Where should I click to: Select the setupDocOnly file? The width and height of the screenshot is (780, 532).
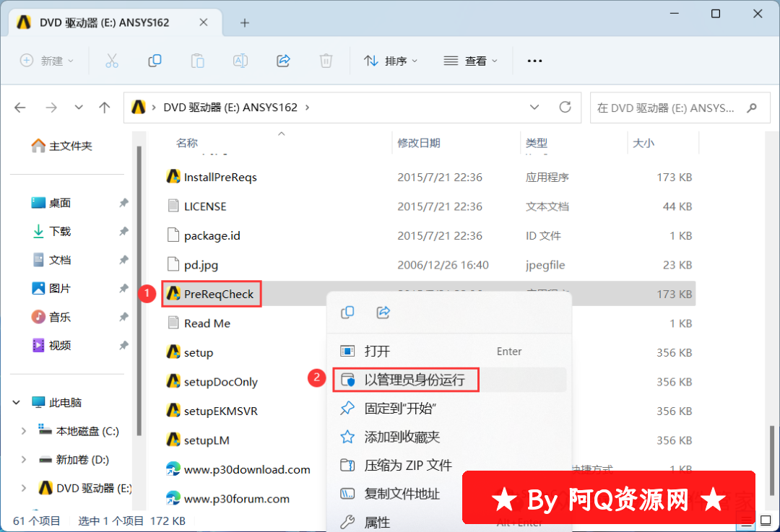(212, 382)
